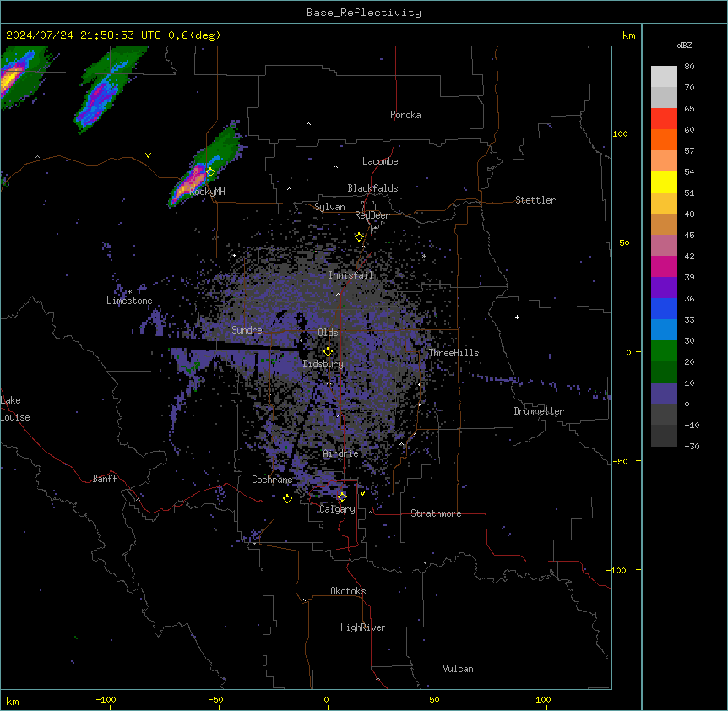Image resolution: width=728 pixels, height=711 pixels.
Task: Pick the magenta 39-42 dBZ legend color
Action: coord(664,266)
